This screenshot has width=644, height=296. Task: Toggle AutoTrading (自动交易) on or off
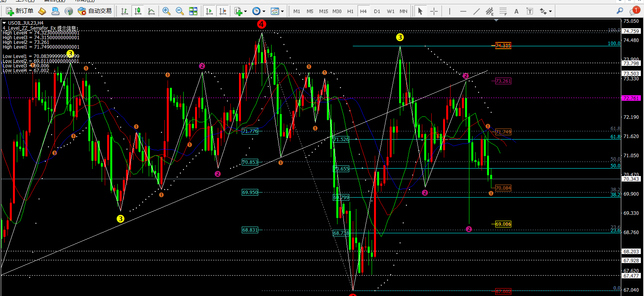click(95, 11)
